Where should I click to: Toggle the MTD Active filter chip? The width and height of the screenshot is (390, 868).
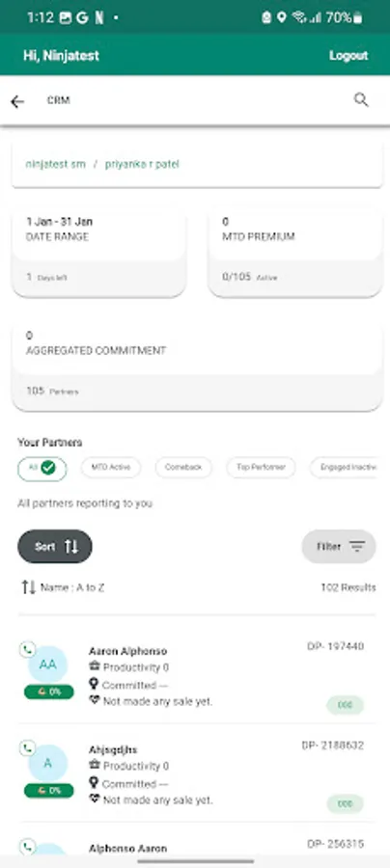[111, 468]
